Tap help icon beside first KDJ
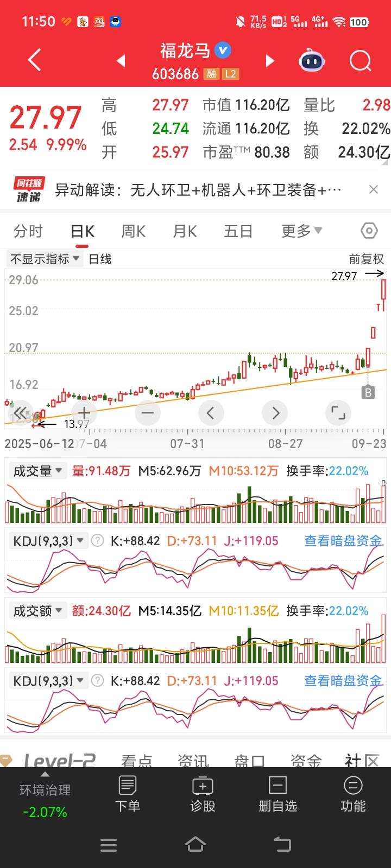This screenshot has width=391, height=868. coord(97,541)
